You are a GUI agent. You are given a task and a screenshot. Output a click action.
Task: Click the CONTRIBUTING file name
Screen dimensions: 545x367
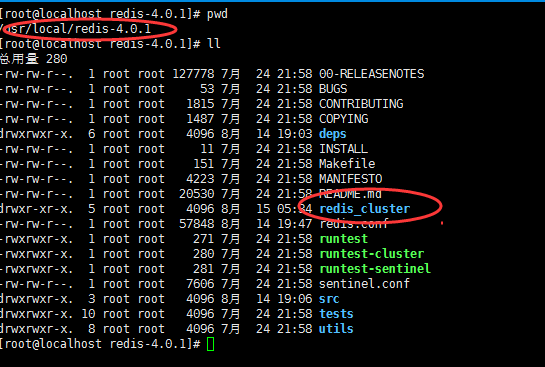[x=361, y=104]
